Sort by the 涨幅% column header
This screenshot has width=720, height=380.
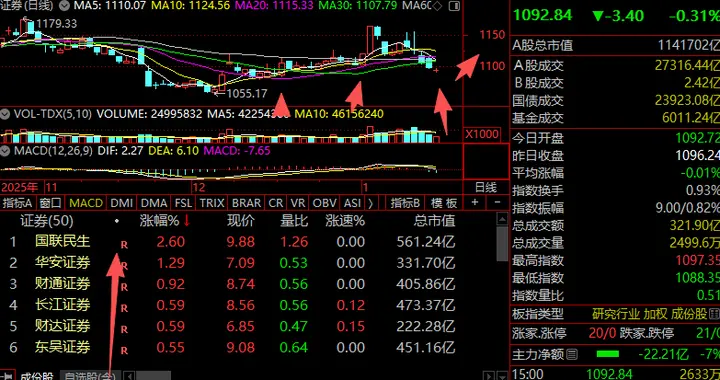(159, 221)
